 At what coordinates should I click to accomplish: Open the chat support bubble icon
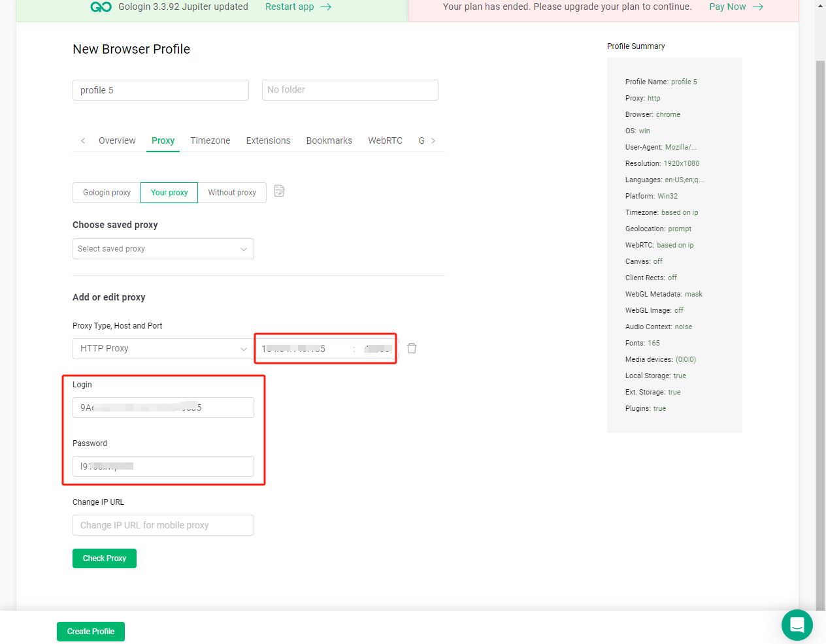797,625
